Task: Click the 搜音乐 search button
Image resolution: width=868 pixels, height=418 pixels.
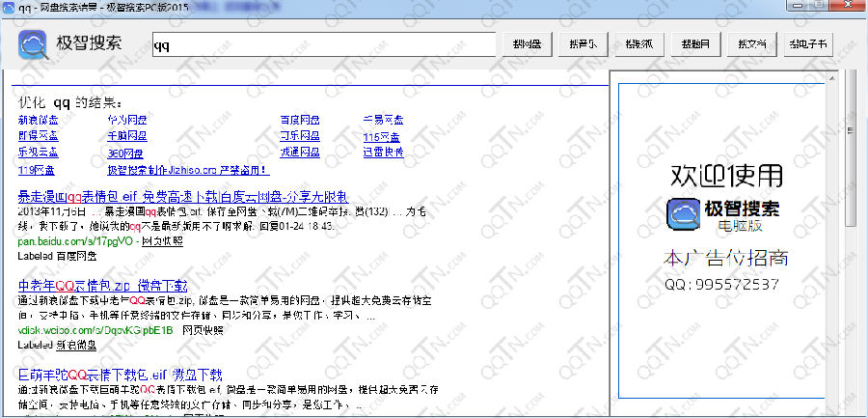Action: point(583,45)
